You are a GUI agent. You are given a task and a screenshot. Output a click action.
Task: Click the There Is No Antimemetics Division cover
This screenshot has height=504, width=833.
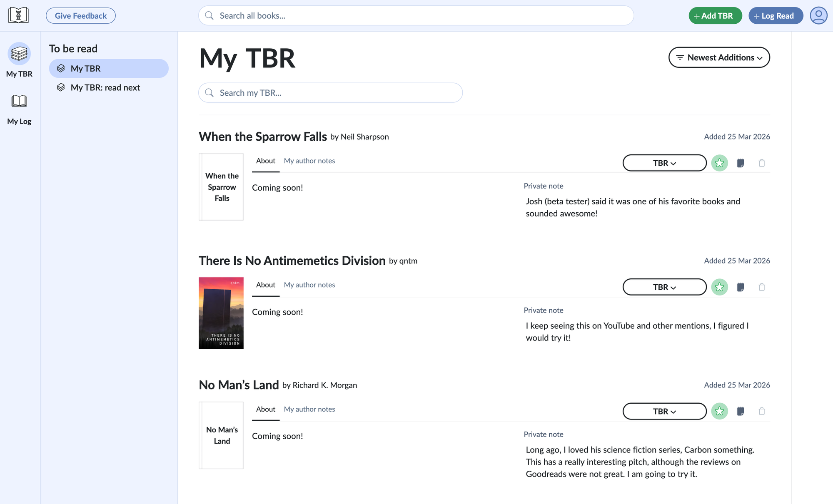click(x=221, y=313)
